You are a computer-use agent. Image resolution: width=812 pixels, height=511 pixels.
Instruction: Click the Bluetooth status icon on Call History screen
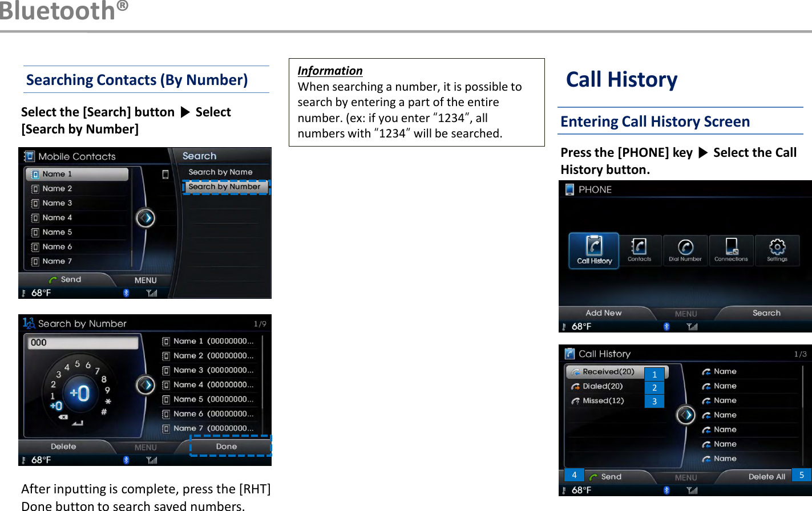pos(666,490)
